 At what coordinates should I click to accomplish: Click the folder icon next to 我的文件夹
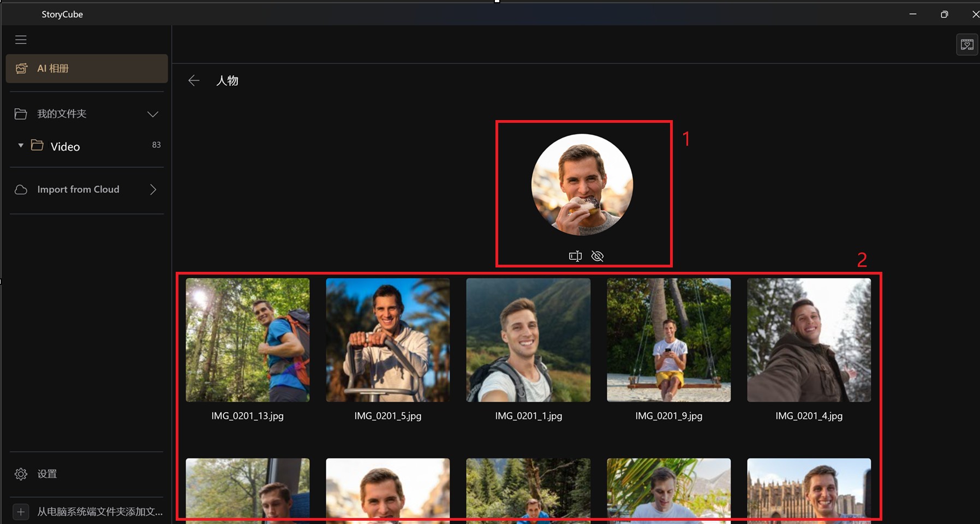point(21,114)
